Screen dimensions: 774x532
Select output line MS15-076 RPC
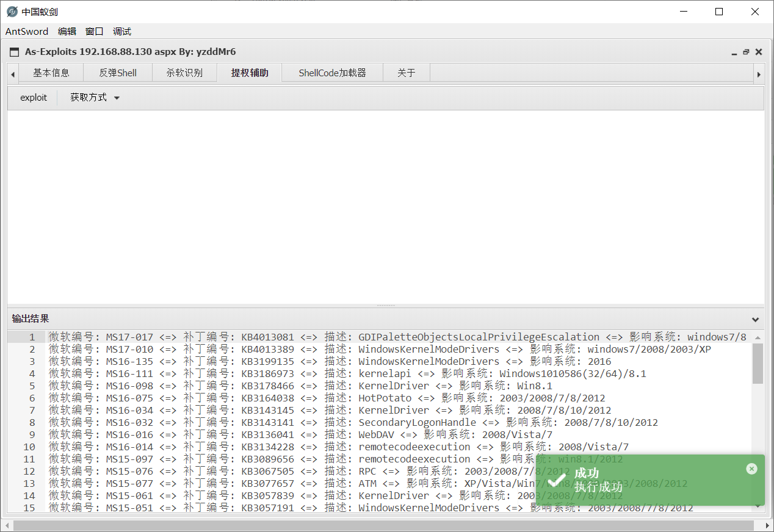pos(309,471)
